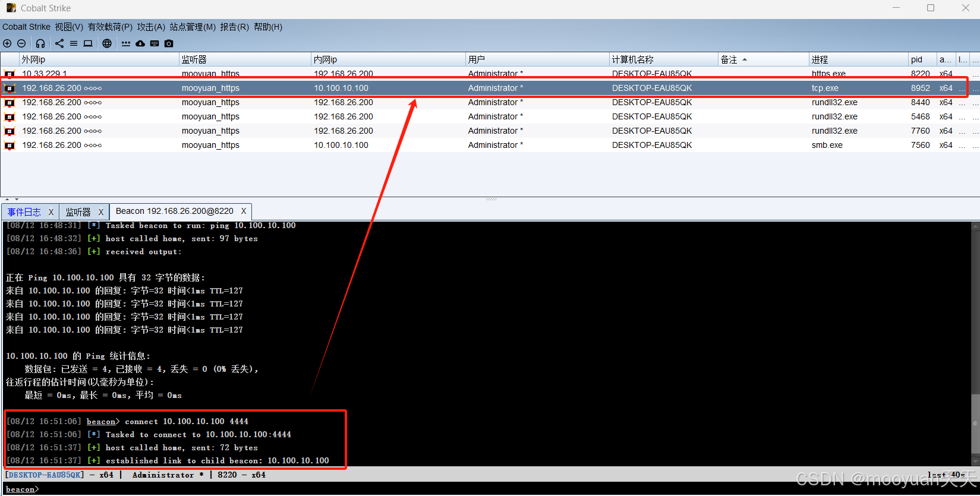Viewport: 980px width, 496px height.
Task: Open the 有效载荷(P) menu
Action: point(110,27)
